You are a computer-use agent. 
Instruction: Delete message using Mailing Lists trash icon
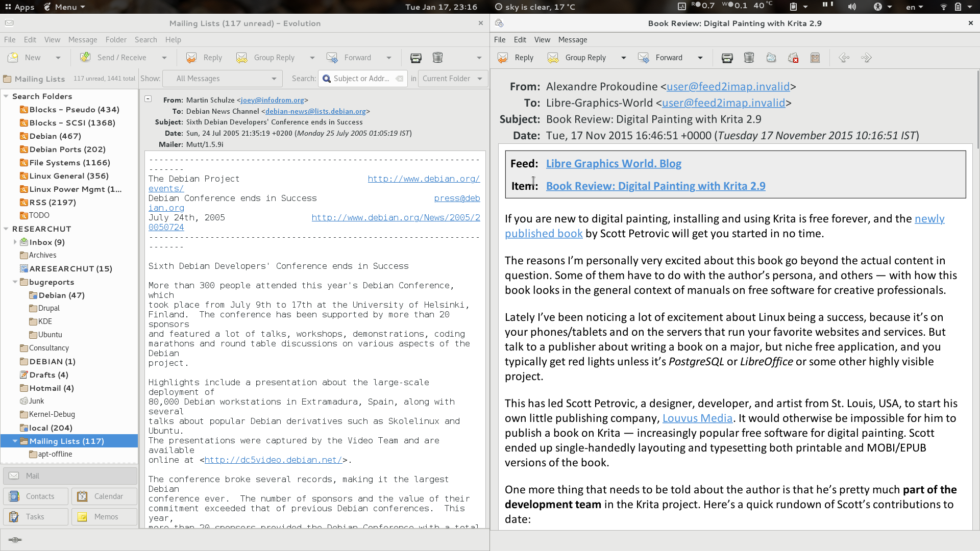437,58
